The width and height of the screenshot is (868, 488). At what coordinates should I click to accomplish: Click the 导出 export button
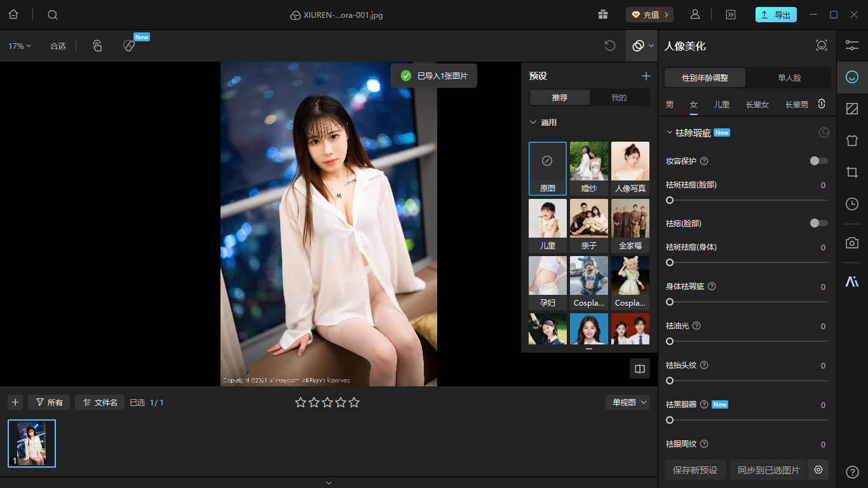(775, 15)
